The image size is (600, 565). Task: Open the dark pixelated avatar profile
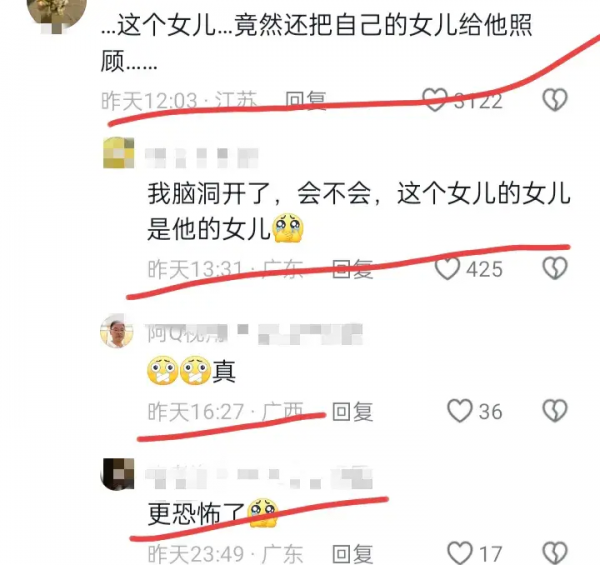tap(117, 474)
